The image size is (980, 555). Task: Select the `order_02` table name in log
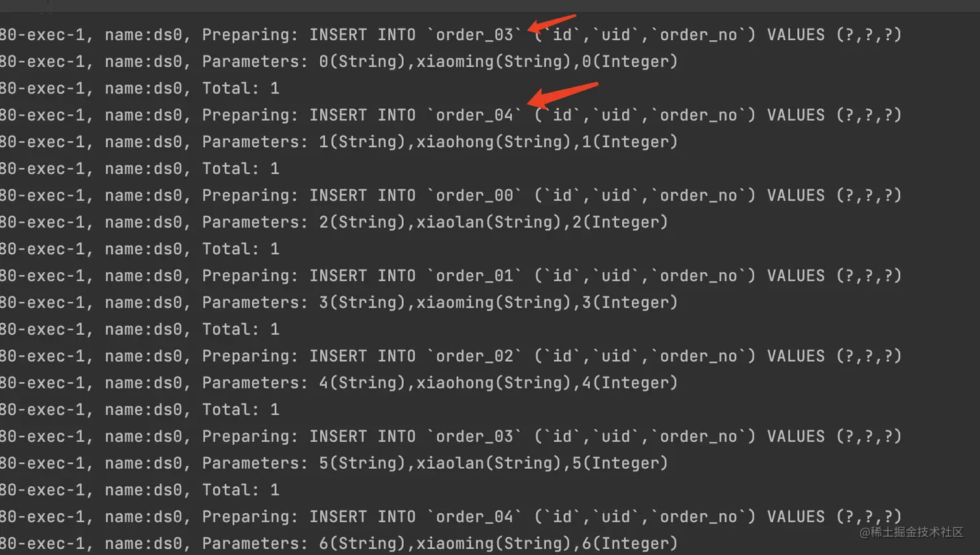tap(474, 357)
